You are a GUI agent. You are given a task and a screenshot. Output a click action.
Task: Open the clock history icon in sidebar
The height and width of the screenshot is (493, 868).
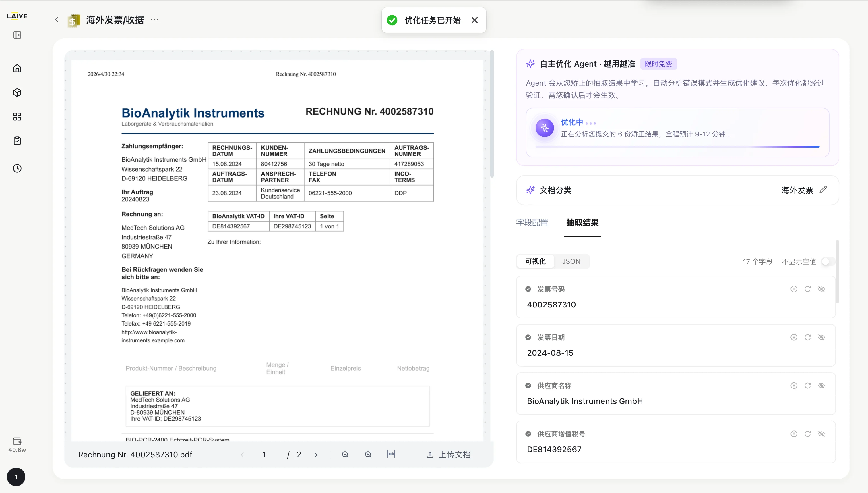click(17, 168)
